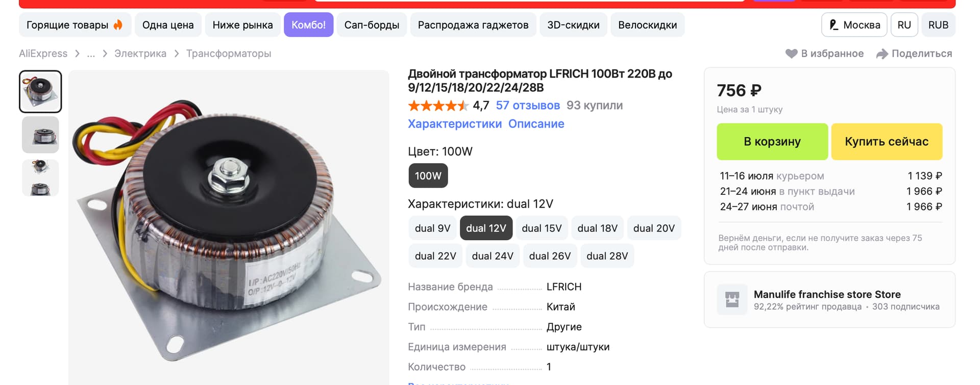980x385 pixels.
Task: Select the 100W color option
Action: pos(428,175)
